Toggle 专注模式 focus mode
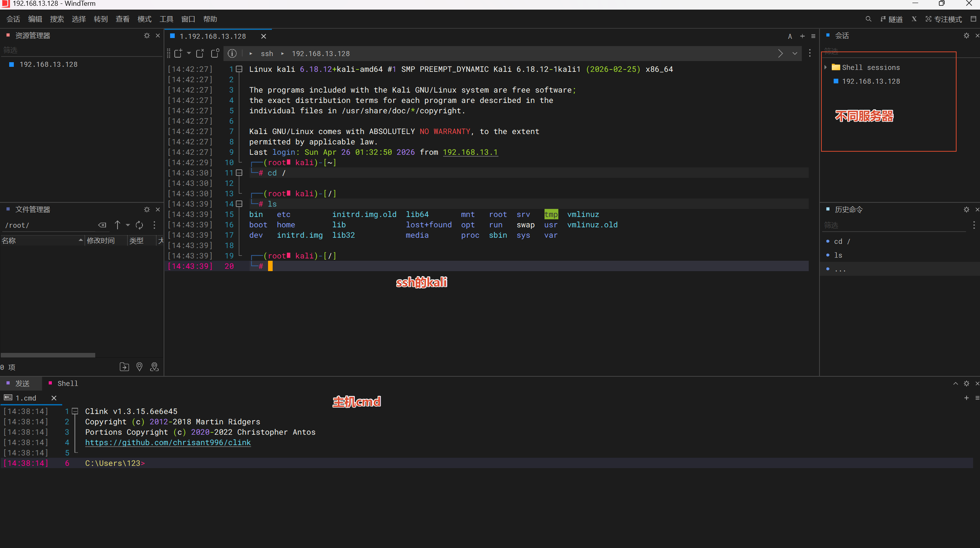The width and height of the screenshot is (980, 548). (x=944, y=19)
